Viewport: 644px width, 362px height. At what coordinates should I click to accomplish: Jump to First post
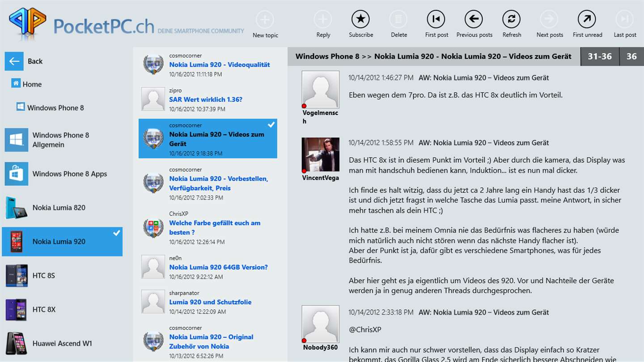436,19
